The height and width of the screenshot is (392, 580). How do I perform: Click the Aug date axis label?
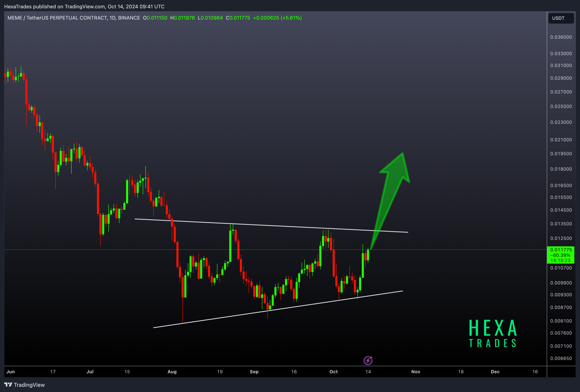coord(172,372)
